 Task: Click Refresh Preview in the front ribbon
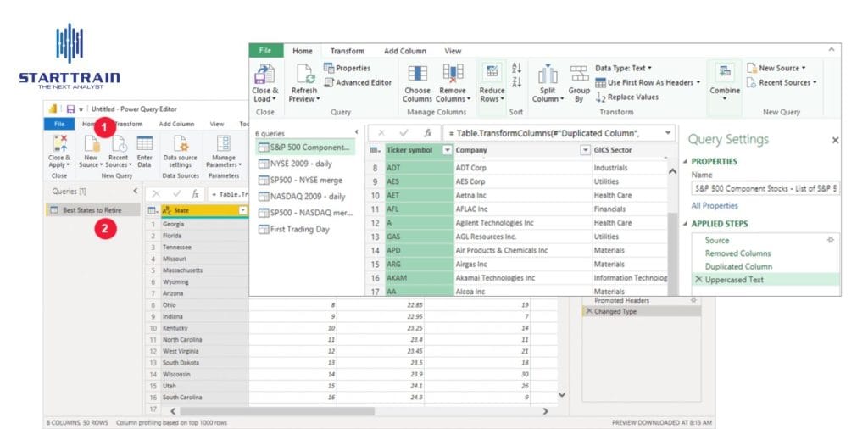click(x=304, y=84)
